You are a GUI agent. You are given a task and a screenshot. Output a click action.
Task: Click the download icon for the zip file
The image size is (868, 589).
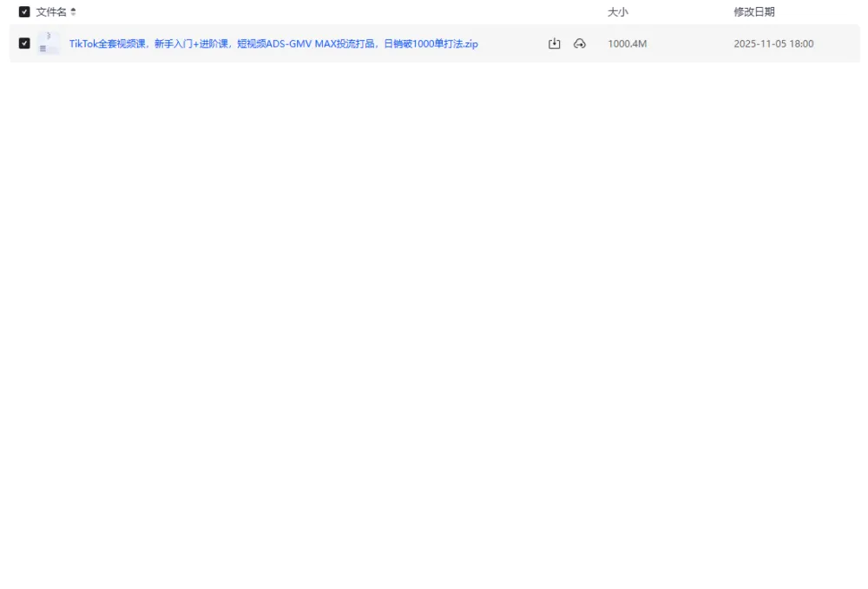[x=554, y=43]
